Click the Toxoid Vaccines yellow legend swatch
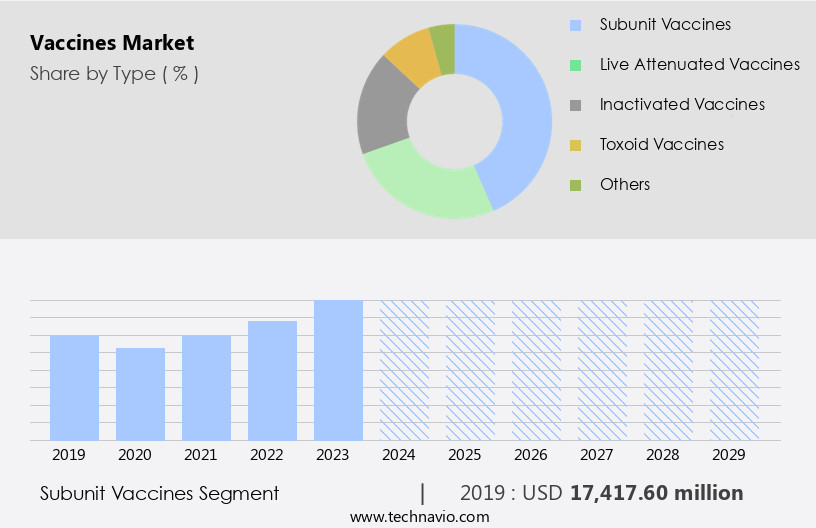This screenshot has height=528, width=816. tap(575, 145)
